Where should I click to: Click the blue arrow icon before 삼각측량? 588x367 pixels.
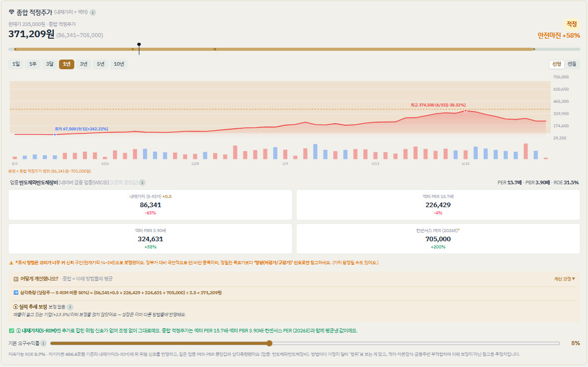click(16, 292)
